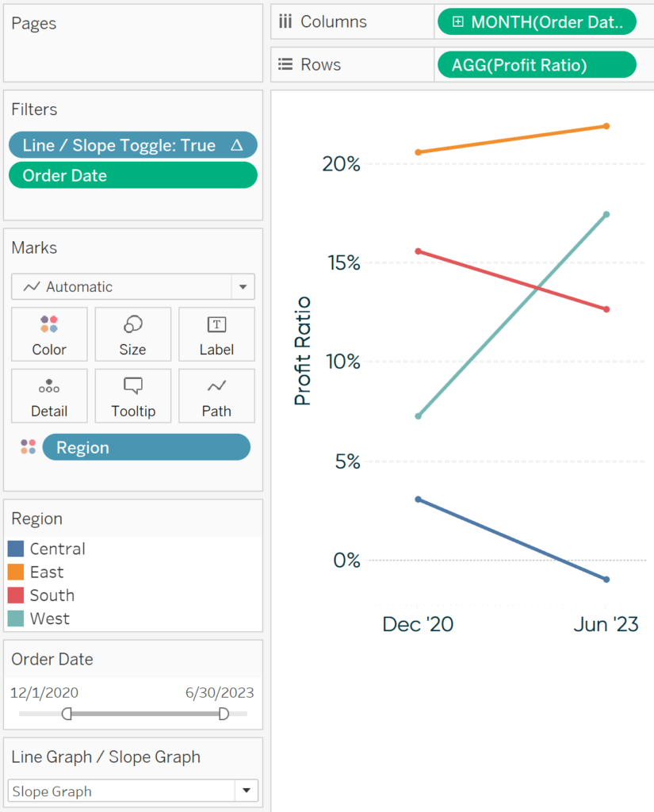Click the Region pill on the Marks card

146,446
